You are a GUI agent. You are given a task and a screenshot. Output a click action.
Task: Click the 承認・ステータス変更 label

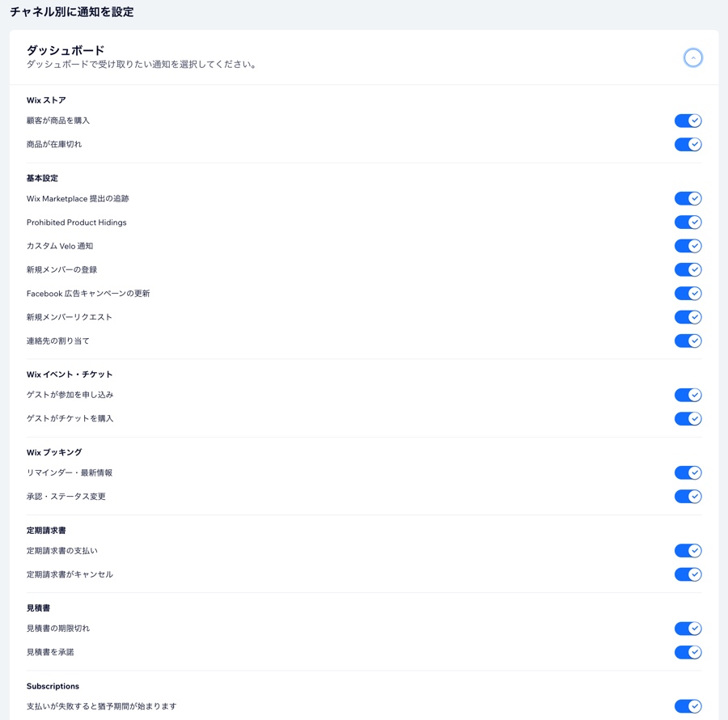pos(66,497)
